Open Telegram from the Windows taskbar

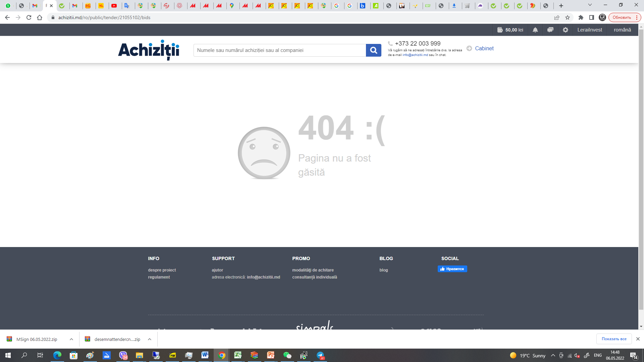tap(320, 355)
